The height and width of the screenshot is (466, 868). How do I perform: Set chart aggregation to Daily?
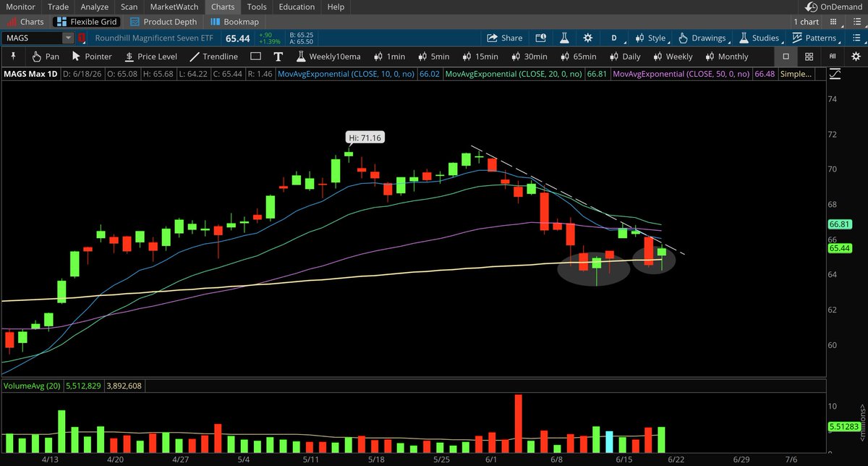pos(624,56)
